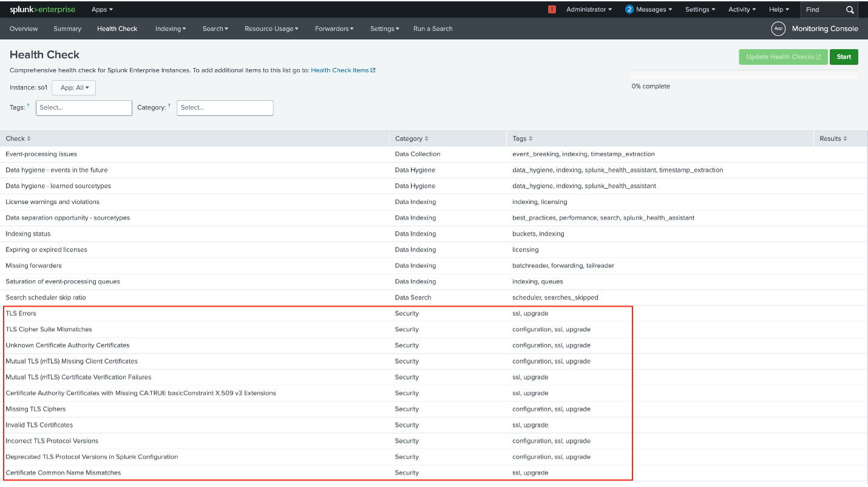
Task: Click the Monitoring Console title
Action: tap(825, 29)
